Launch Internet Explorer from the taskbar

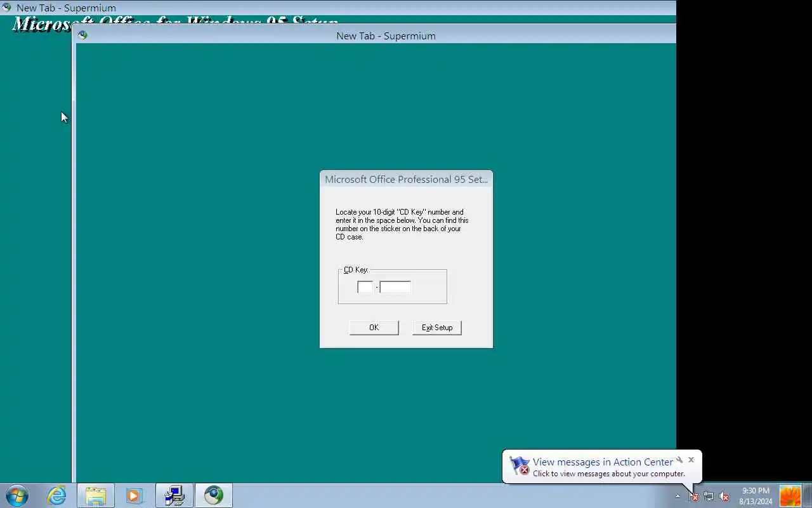pyautogui.click(x=56, y=495)
